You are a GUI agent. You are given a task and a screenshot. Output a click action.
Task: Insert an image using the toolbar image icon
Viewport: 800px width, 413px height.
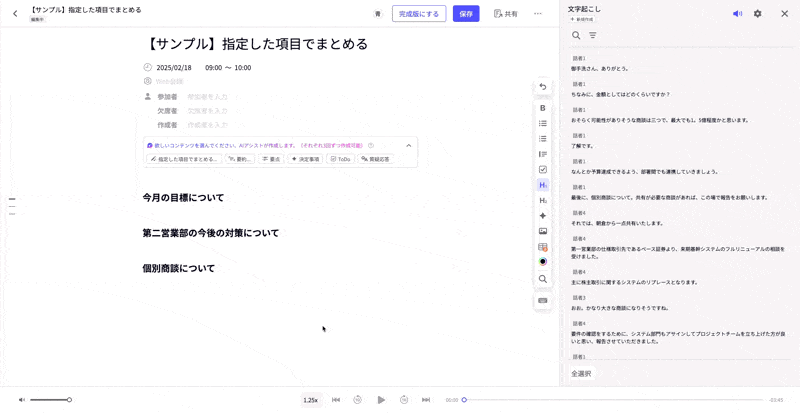pyautogui.click(x=543, y=231)
